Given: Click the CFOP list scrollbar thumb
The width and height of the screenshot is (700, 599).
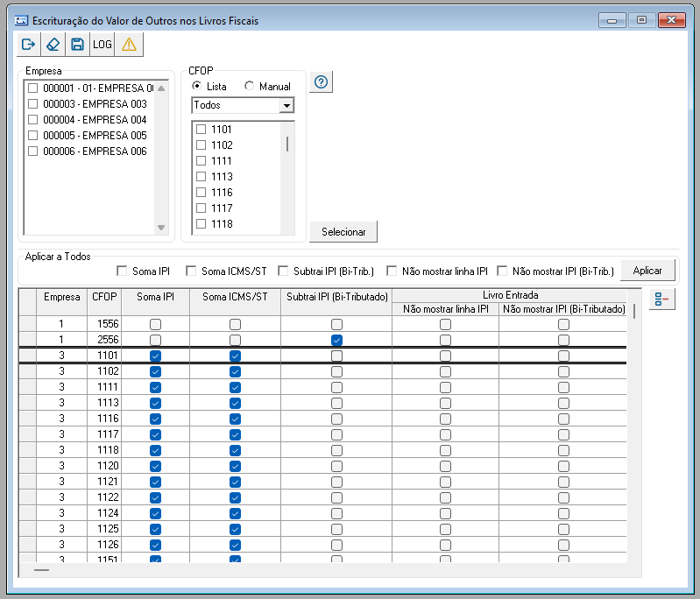Looking at the screenshot, I should pos(287,144).
